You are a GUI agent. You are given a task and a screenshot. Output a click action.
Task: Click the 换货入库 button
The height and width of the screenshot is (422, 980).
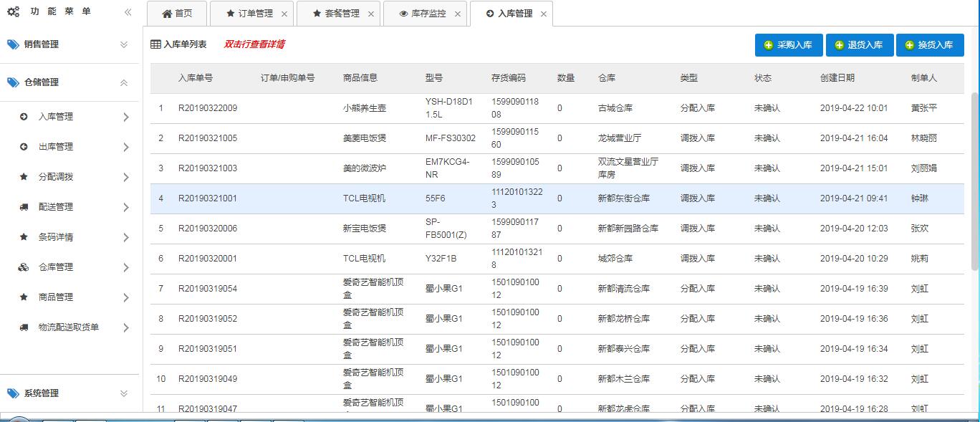coord(929,44)
